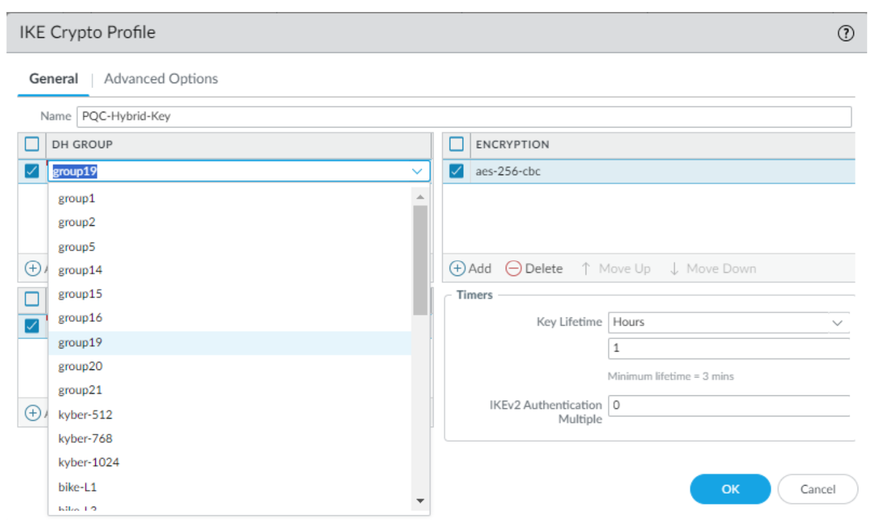
Task: Click the Cancel button
Action: pos(818,490)
